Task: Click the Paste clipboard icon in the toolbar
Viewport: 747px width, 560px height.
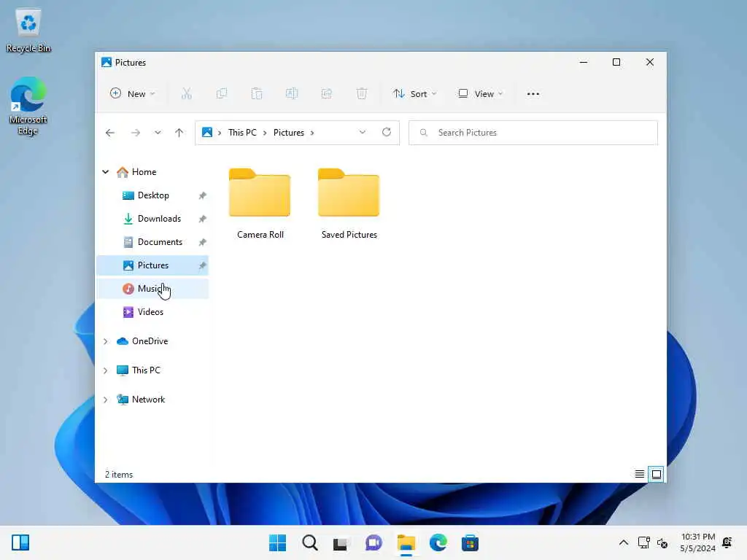Action: pos(257,94)
